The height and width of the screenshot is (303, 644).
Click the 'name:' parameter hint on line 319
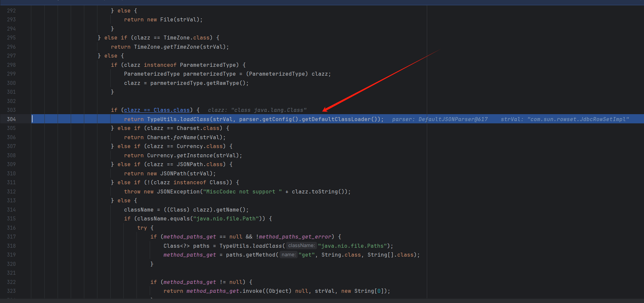pyautogui.click(x=289, y=255)
